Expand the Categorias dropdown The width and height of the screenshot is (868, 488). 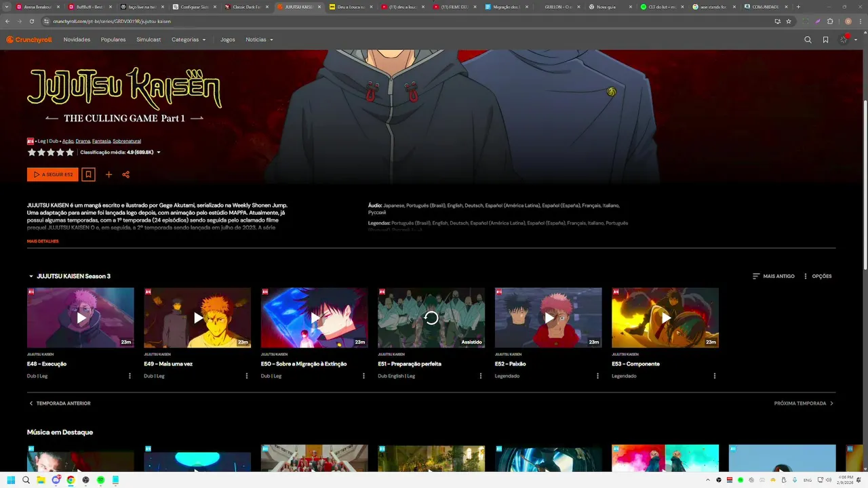pos(189,39)
